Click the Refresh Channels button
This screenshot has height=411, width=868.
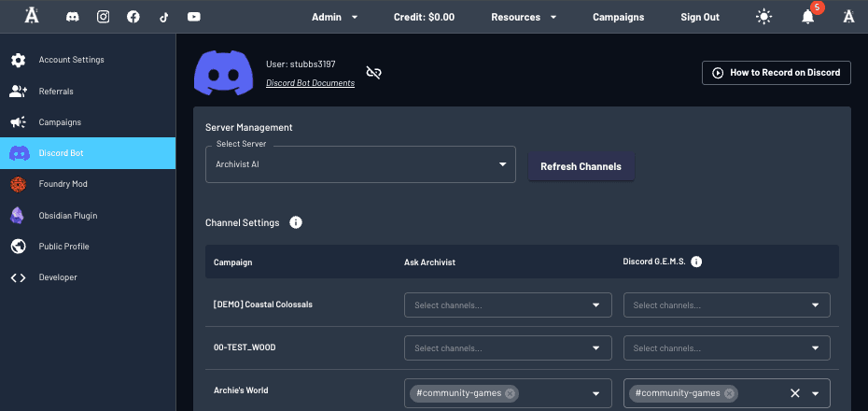[x=581, y=166]
